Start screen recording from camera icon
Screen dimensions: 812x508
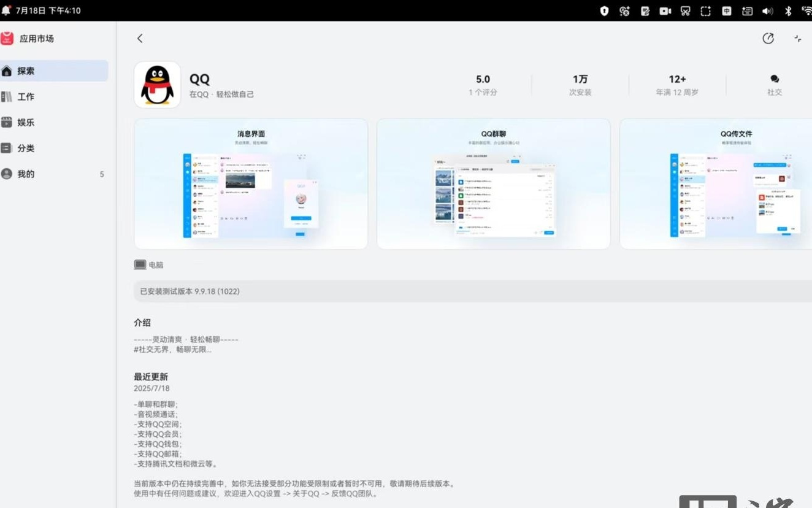point(665,10)
